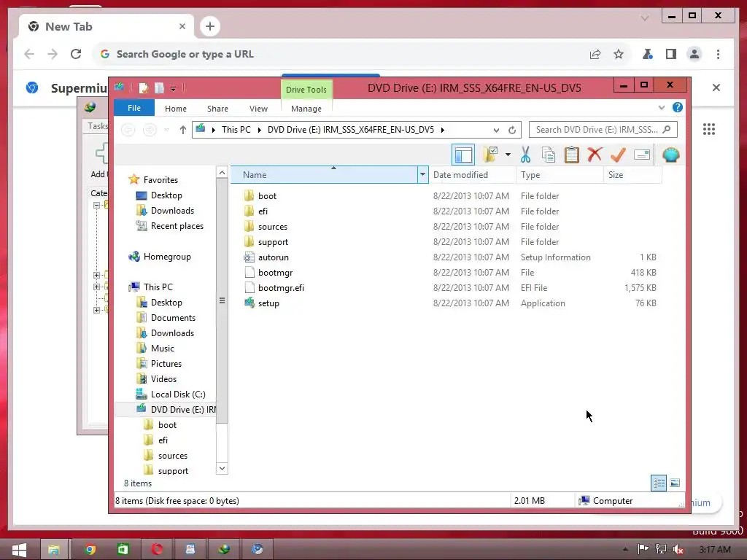Select the sources folder in file list
Screen dimensions: 747x560
click(273, 227)
